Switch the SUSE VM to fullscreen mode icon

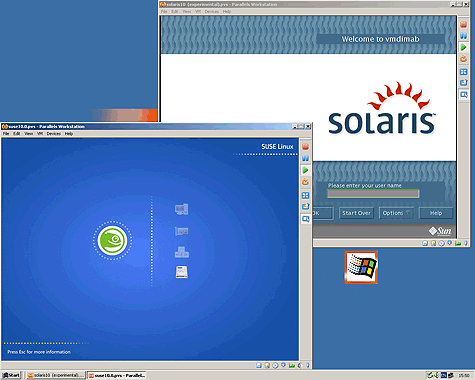(x=305, y=195)
